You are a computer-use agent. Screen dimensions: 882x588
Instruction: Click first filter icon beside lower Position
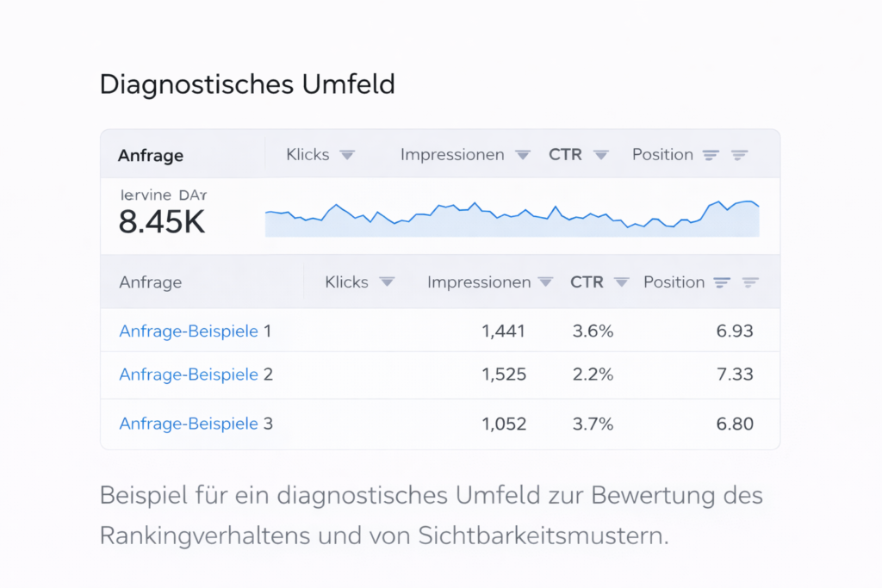point(722,282)
